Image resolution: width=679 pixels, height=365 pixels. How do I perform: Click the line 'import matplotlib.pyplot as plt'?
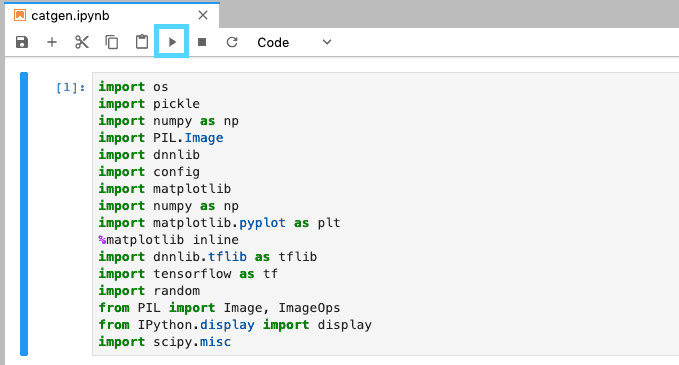220,223
